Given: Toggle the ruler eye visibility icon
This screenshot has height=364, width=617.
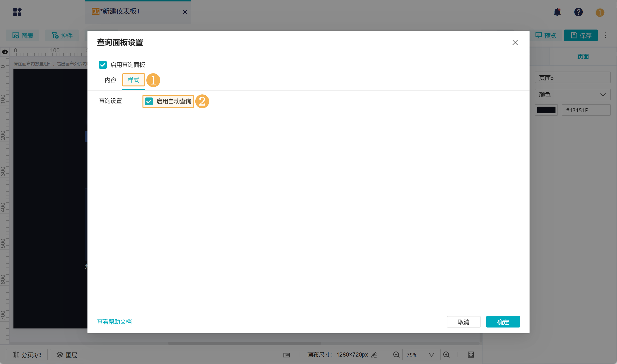Looking at the screenshot, I should click(x=5, y=52).
